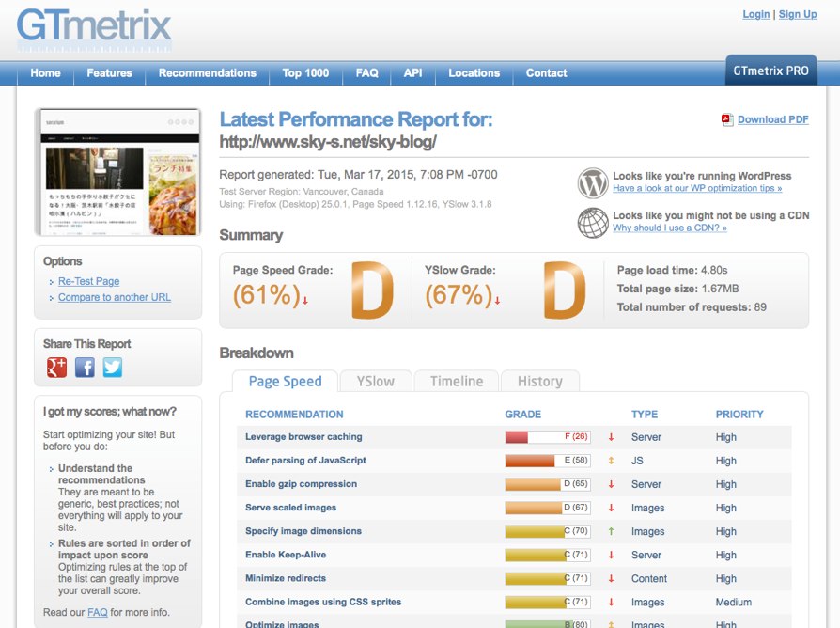
Task: Click the Download PDF link
Action: [773, 119]
